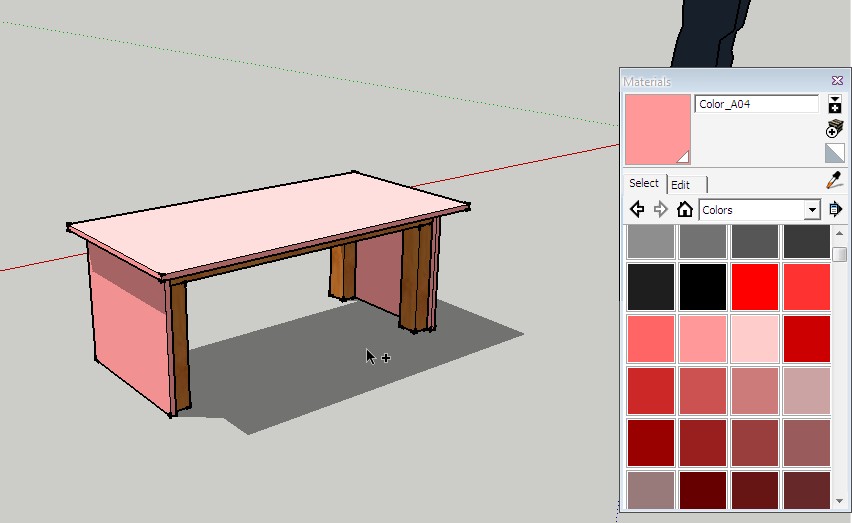This screenshot has width=852, height=523.
Task: Edit the Color_A04 material name field
Action: (x=756, y=104)
